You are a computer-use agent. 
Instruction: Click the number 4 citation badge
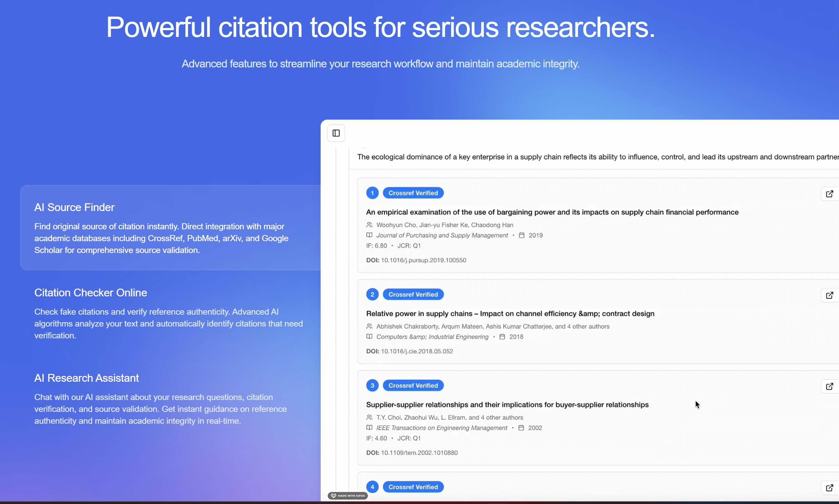click(x=372, y=487)
